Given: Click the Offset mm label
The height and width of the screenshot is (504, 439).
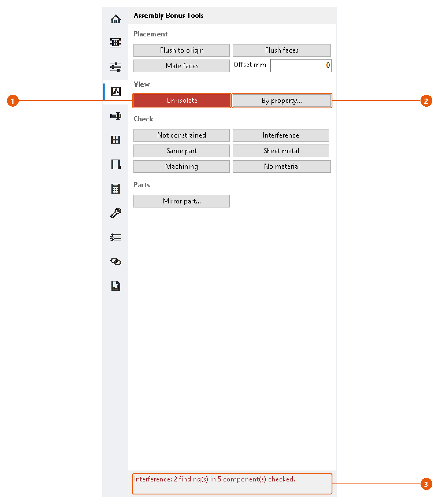Looking at the screenshot, I should click(x=250, y=65).
